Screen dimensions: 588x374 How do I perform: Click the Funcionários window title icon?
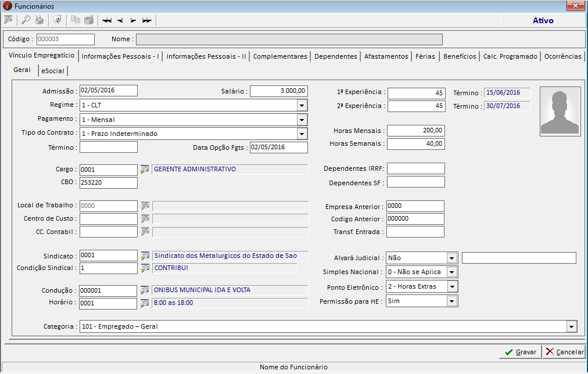click(x=7, y=6)
